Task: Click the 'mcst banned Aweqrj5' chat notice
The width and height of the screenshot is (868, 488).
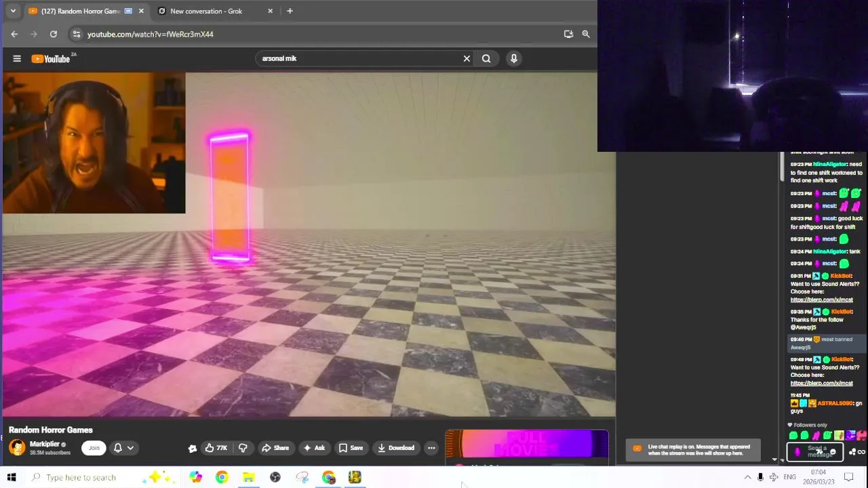Action: [x=826, y=343]
